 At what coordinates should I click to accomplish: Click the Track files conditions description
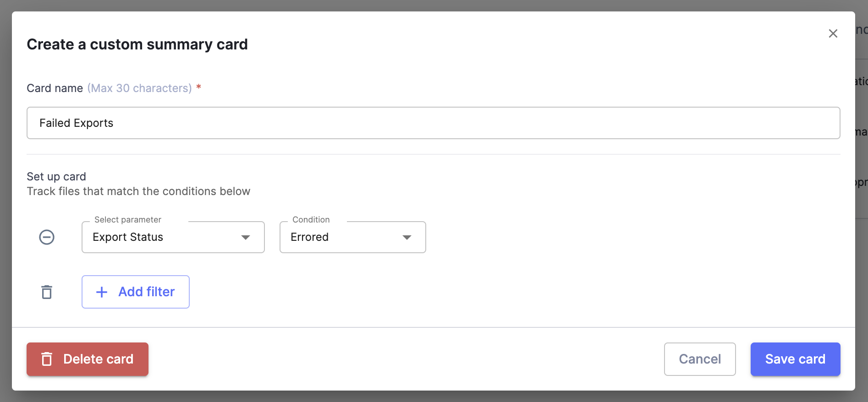138,191
